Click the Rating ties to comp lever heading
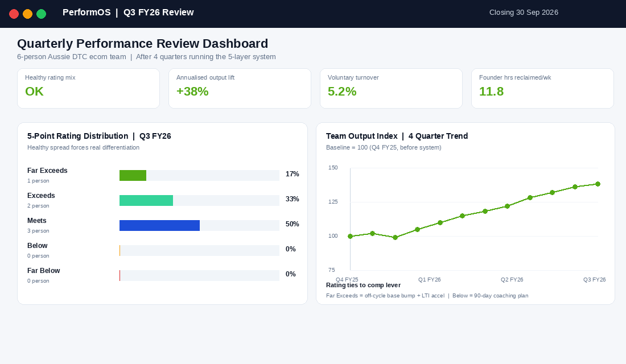Viewport: 626px width, 364px height. click(x=363, y=285)
